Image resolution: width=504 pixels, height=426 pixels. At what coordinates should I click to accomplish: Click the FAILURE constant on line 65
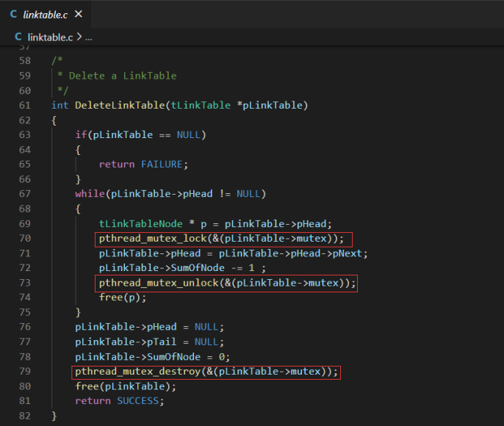point(162,165)
